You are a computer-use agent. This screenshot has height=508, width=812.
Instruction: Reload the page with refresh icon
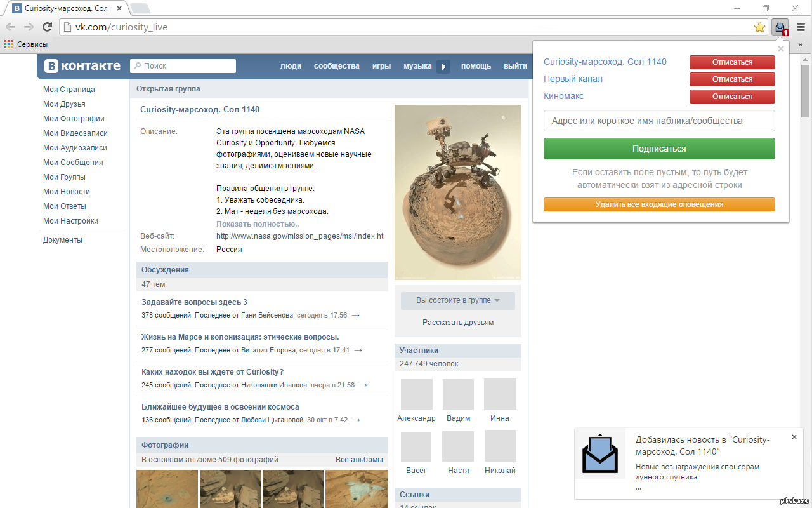(47, 27)
